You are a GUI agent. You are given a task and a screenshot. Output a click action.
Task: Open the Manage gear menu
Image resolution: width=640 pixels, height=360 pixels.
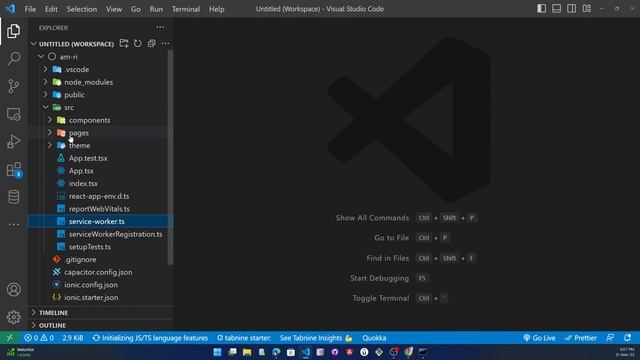(x=13, y=317)
